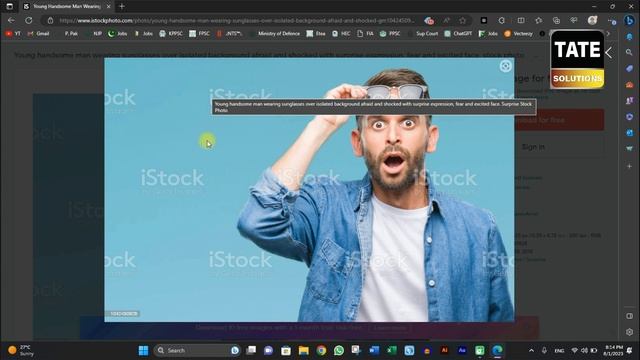Image resolution: width=640 pixels, height=360 pixels.
Task: Open WhatsApp from taskbar
Action: coord(339,350)
